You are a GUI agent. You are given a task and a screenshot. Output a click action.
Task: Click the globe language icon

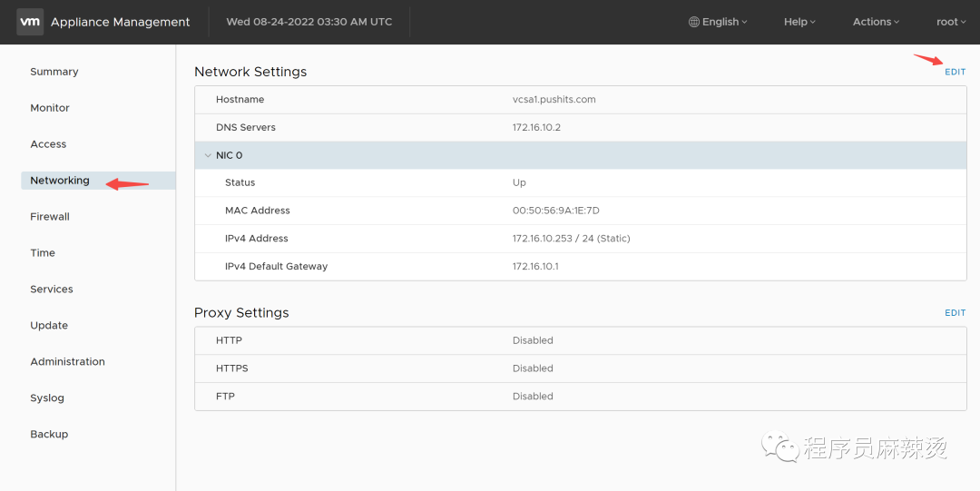pyautogui.click(x=694, y=22)
